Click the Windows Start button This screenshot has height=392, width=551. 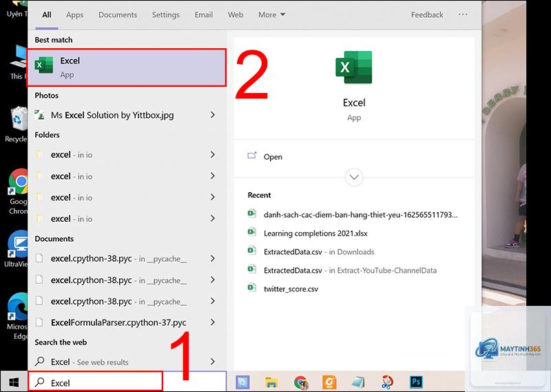tap(14, 382)
